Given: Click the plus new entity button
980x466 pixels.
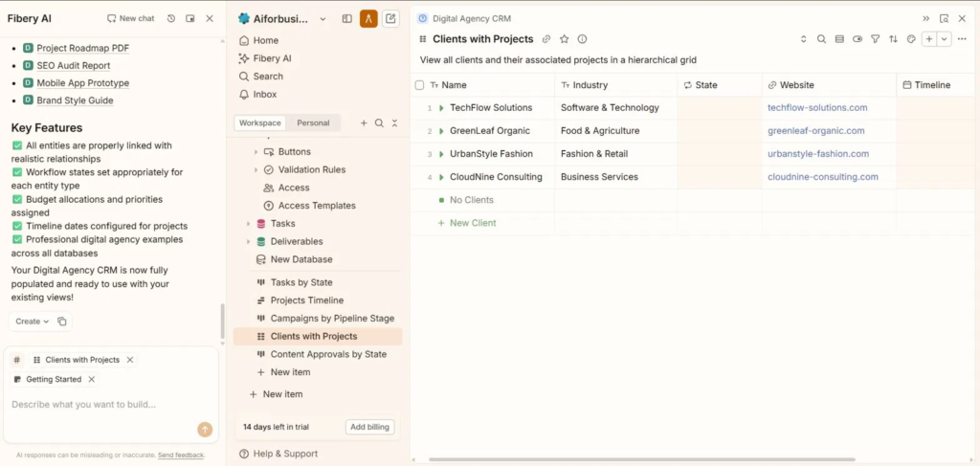Looking at the screenshot, I should (929, 39).
